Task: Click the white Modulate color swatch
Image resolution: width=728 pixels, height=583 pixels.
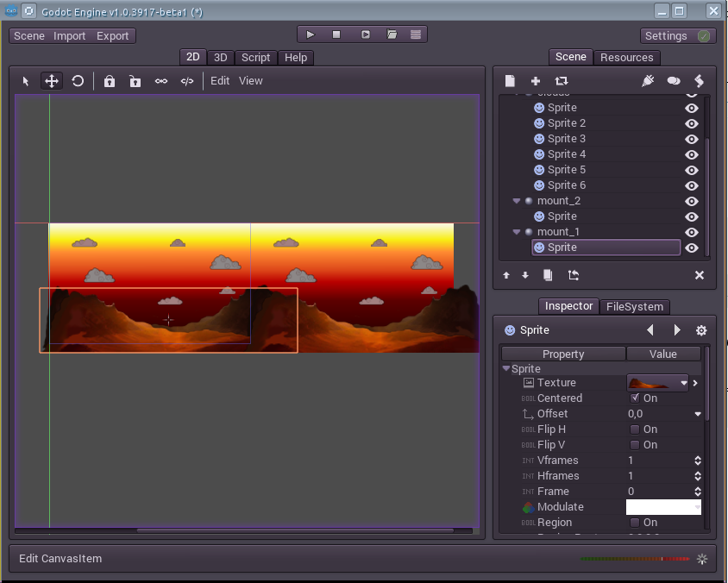Action: [662, 507]
